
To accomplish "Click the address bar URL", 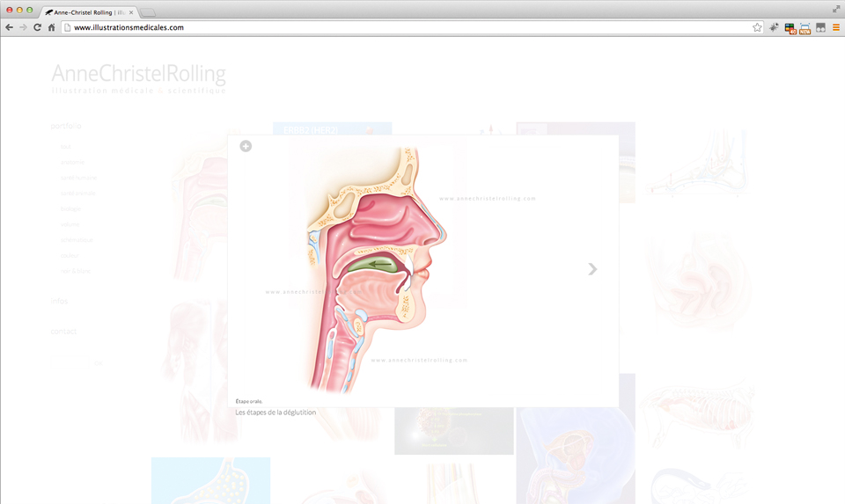I will (x=129, y=27).
